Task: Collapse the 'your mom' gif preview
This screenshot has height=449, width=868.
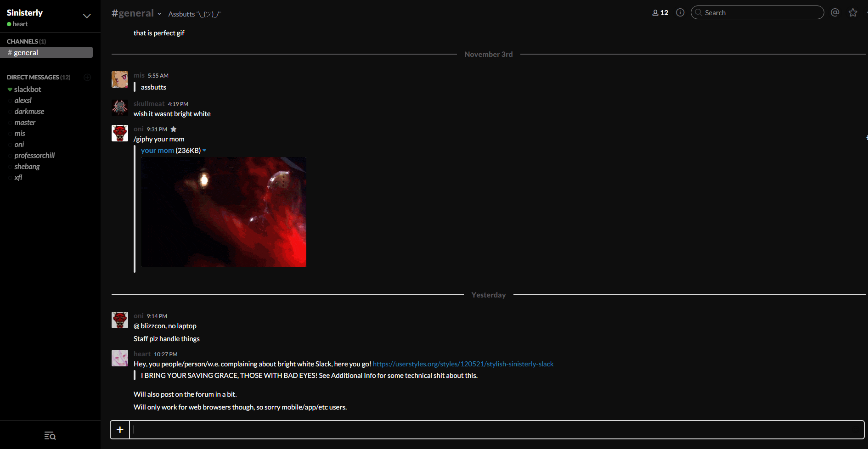Action: 204,151
